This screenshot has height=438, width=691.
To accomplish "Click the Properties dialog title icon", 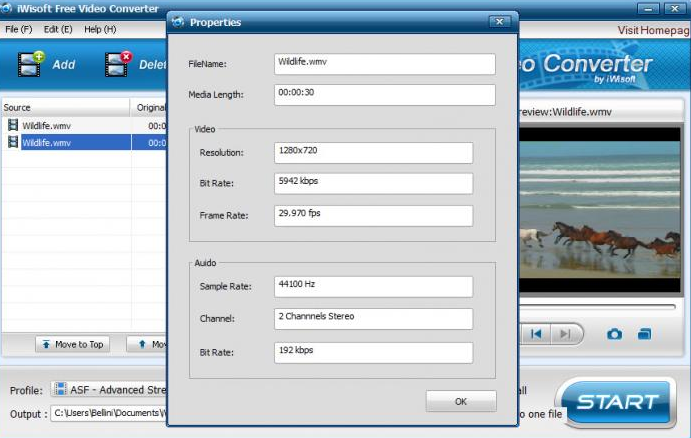I will (x=178, y=22).
